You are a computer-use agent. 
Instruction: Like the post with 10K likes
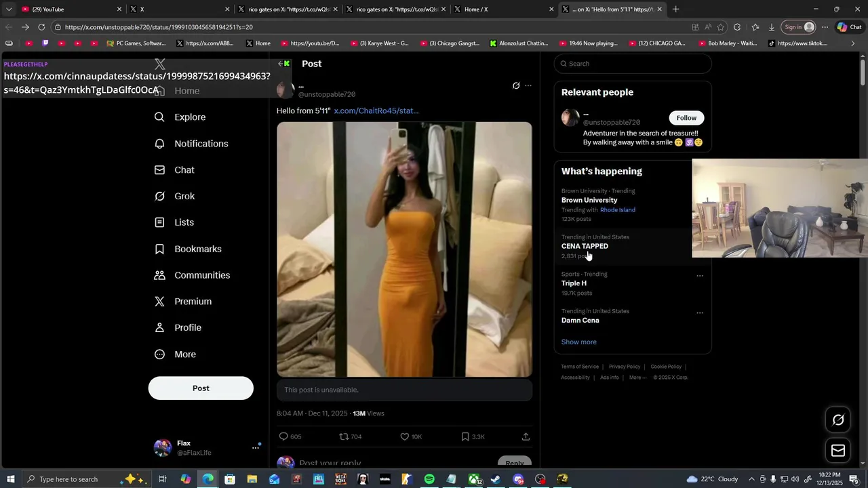click(x=411, y=436)
